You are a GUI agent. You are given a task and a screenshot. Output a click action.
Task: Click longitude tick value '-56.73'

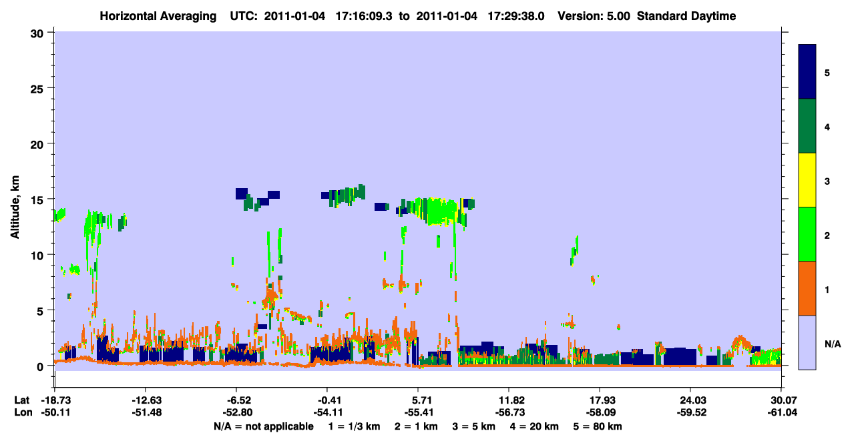[x=509, y=412]
